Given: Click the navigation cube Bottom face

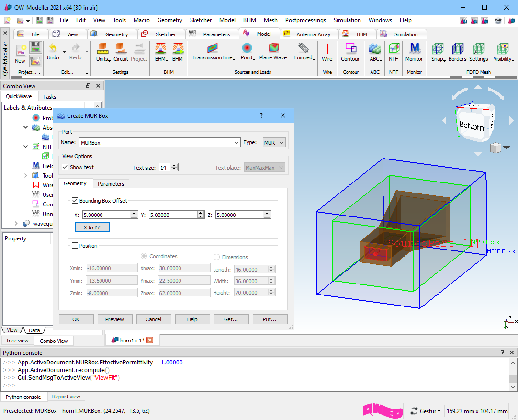Looking at the screenshot, I should pyautogui.click(x=472, y=125).
